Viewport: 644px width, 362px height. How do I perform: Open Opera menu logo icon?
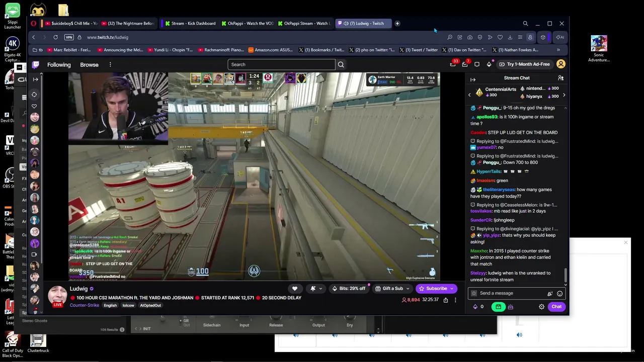coord(34,23)
